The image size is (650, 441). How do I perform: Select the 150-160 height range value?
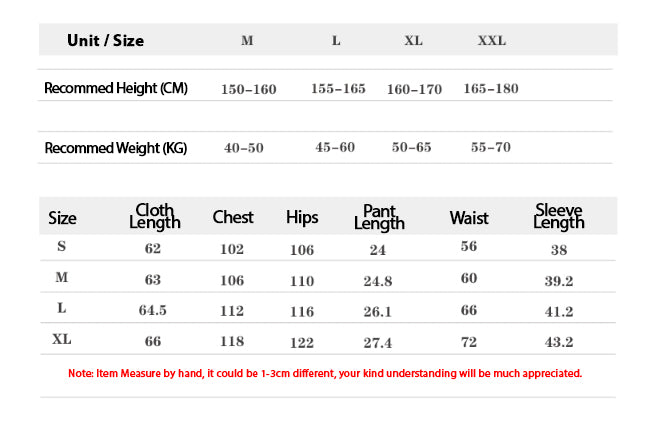point(248,89)
